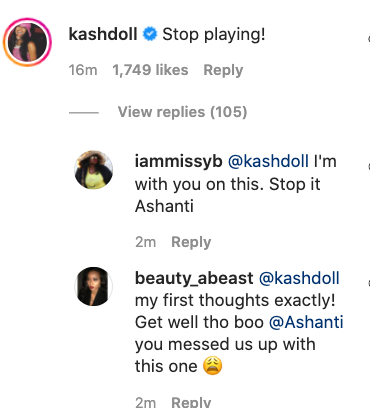Image resolution: width=370 pixels, height=408 pixels.
Task: Open the kashdoll username link
Action: (103, 34)
